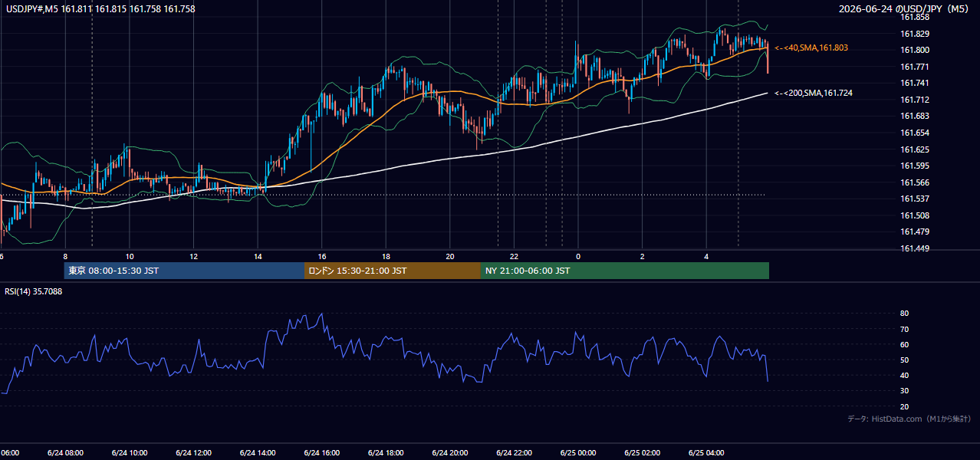Screen dimensions: 980x460
Task: Click price axis label 161.858
Action: pos(914,17)
